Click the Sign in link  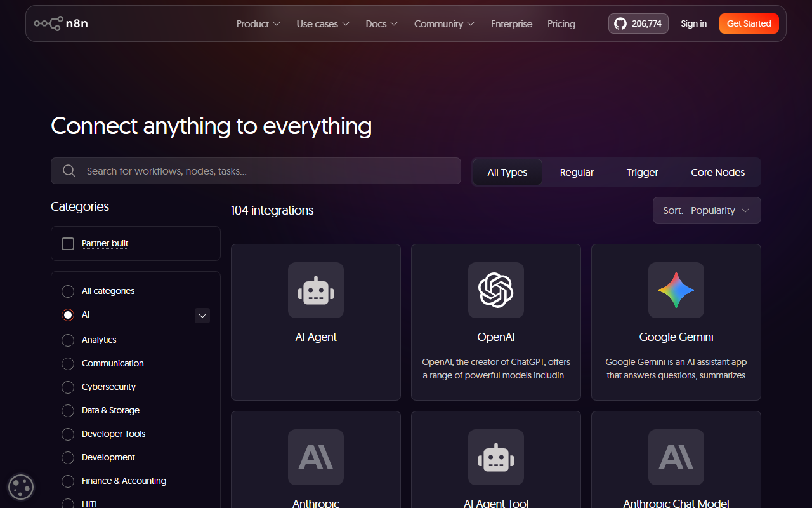click(693, 23)
